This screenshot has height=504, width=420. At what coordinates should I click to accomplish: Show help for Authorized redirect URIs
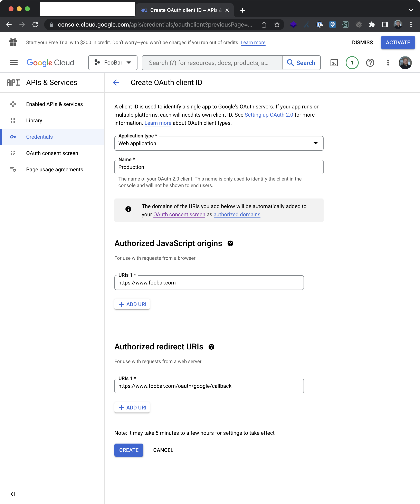click(211, 347)
